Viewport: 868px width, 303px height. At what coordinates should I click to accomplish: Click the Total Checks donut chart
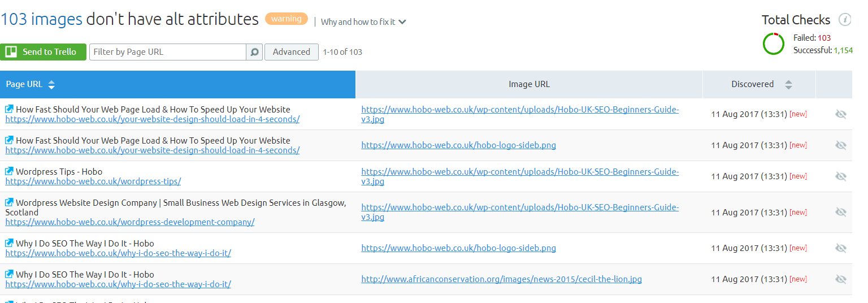coord(774,44)
